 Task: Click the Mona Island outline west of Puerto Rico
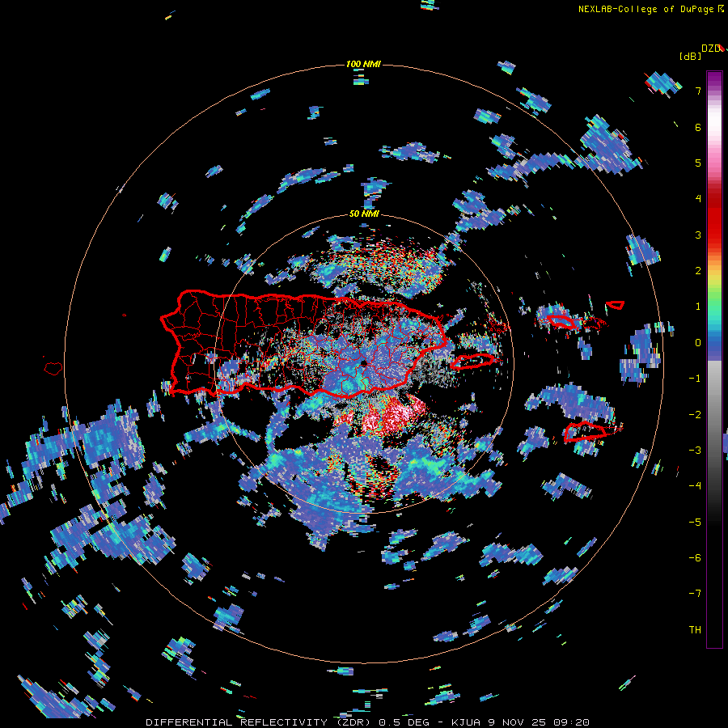(53, 369)
